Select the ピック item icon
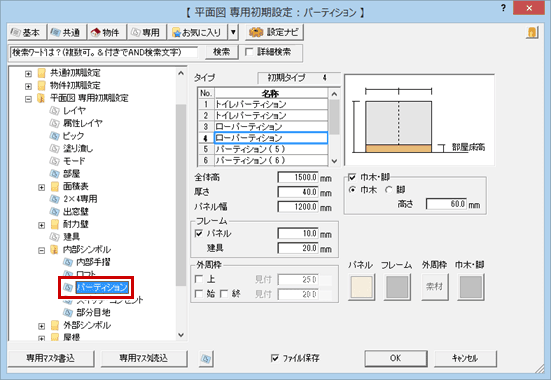 (55, 136)
